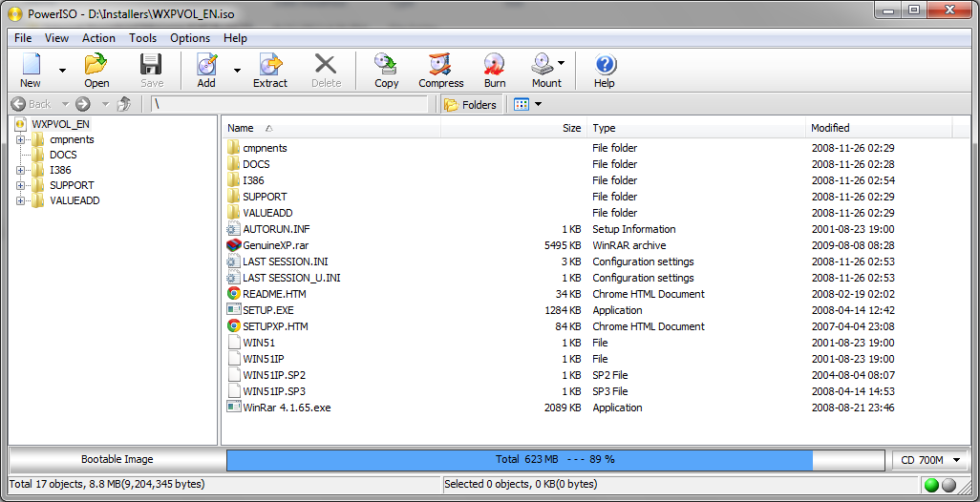Select the WIN51IP.SP3 file
Screen dimensions: 980x502
pyautogui.click(x=274, y=391)
